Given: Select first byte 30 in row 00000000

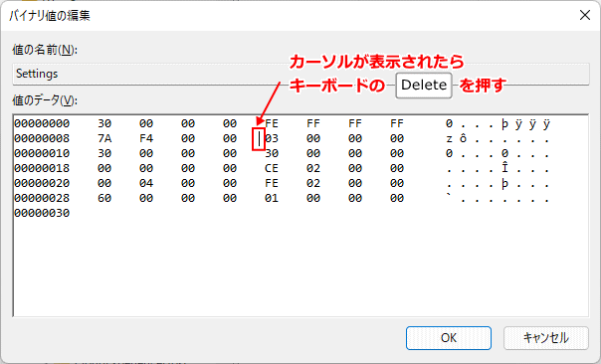Looking at the screenshot, I should (104, 123).
